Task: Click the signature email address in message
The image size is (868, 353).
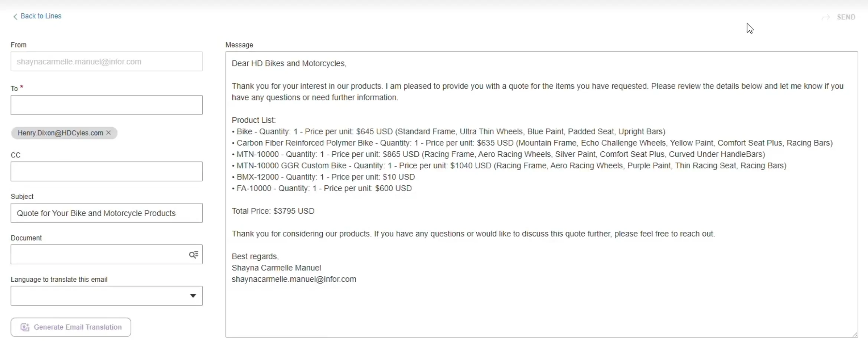Action: tap(294, 279)
